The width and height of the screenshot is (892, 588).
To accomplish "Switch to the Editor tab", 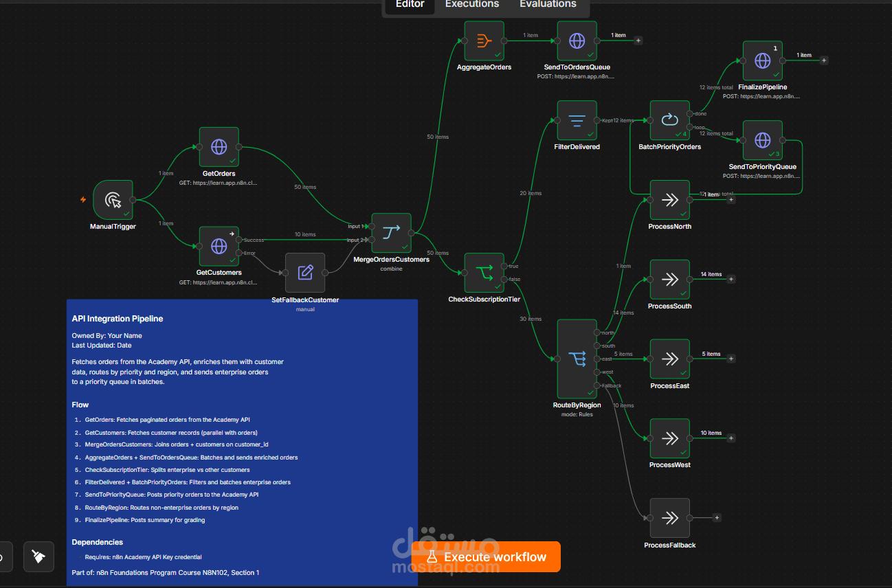I will point(410,4).
